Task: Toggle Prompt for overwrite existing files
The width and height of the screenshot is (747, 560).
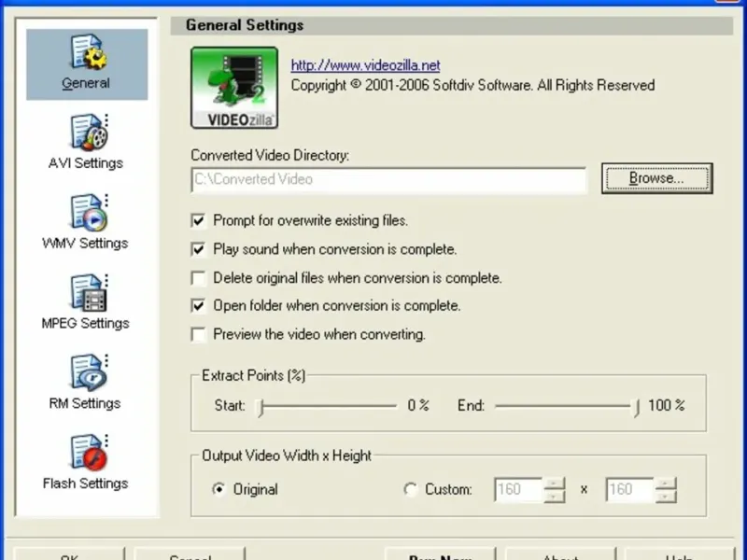Action: (x=198, y=221)
